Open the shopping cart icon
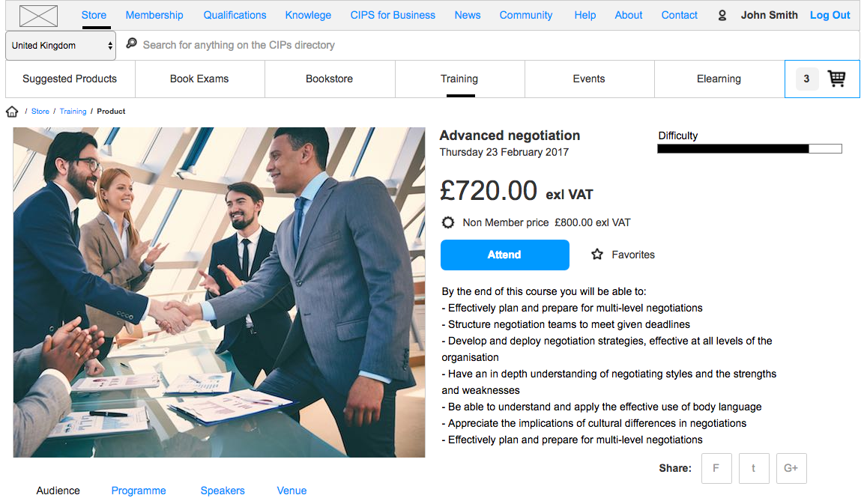 coord(836,79)
